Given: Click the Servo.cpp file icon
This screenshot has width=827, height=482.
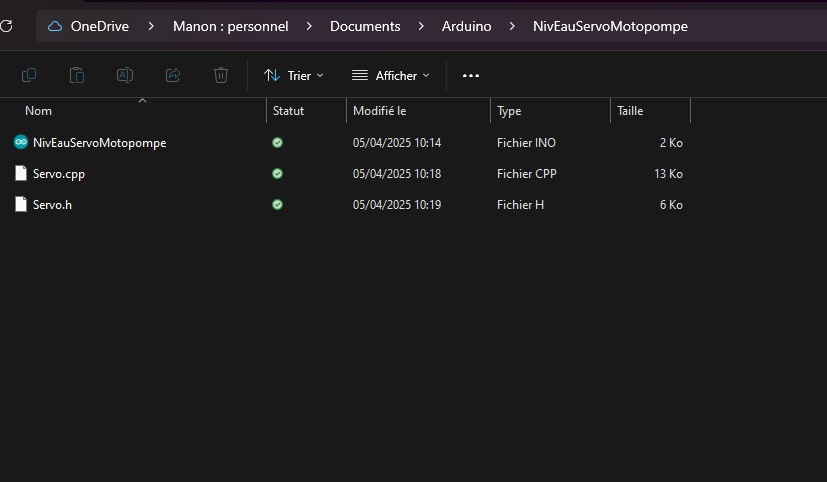Looking at the screenshot, I should 21,174.
